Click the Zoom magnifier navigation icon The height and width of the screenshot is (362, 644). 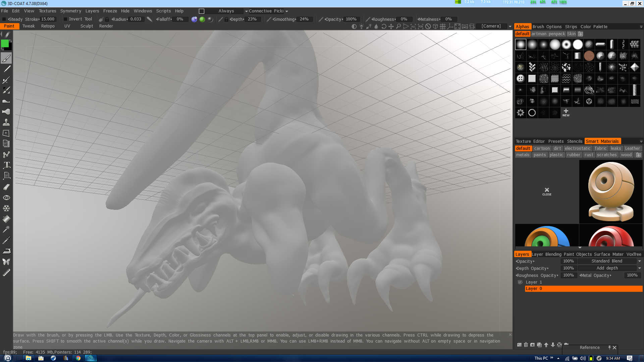398,26
